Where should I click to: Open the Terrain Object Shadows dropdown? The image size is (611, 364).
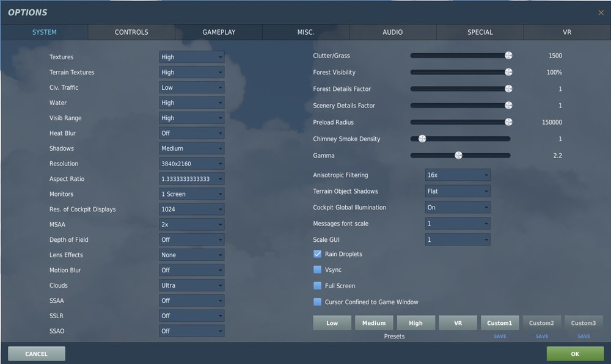pyautogui.click(x=458, y=191)
